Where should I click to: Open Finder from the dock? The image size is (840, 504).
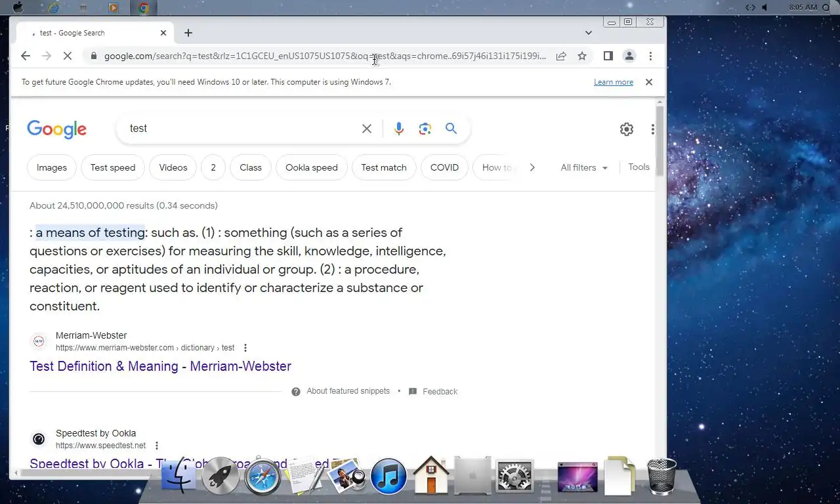tap(178, 476)
